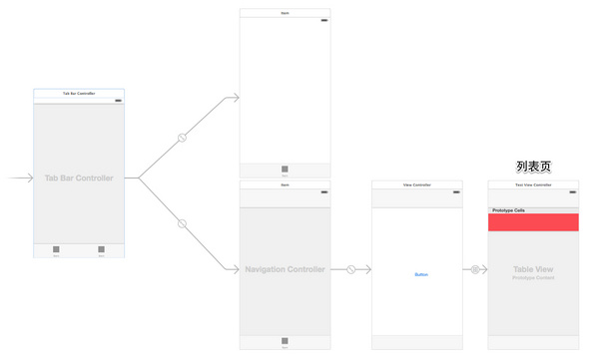599x364 pixels.
Task: Select the root view segue icon after Navigation Controller
Action: click(x=351, y=269)
